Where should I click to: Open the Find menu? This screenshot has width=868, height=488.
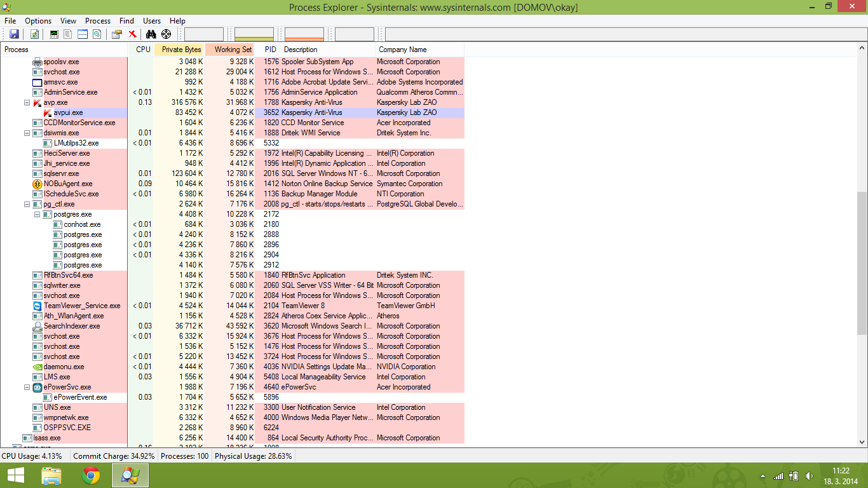(126, 21)
